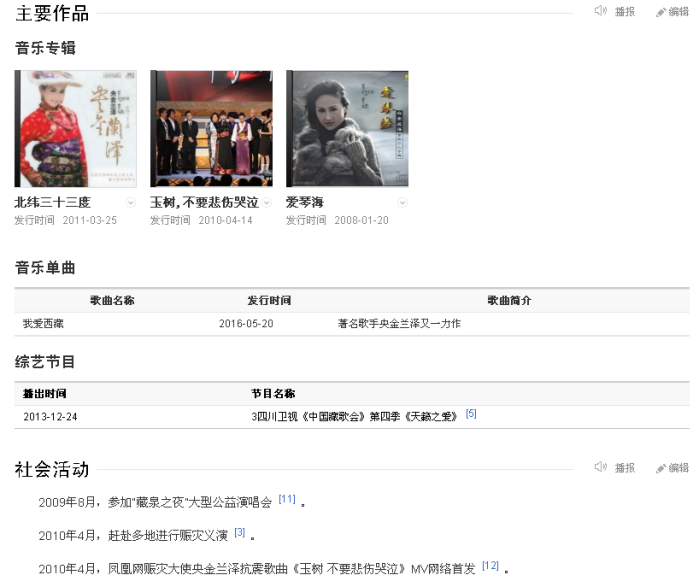This screenshot has width=699, height=581.
Task: Click the pencil edit icon beside 主要作品
Action: click(x=661, y=12)
